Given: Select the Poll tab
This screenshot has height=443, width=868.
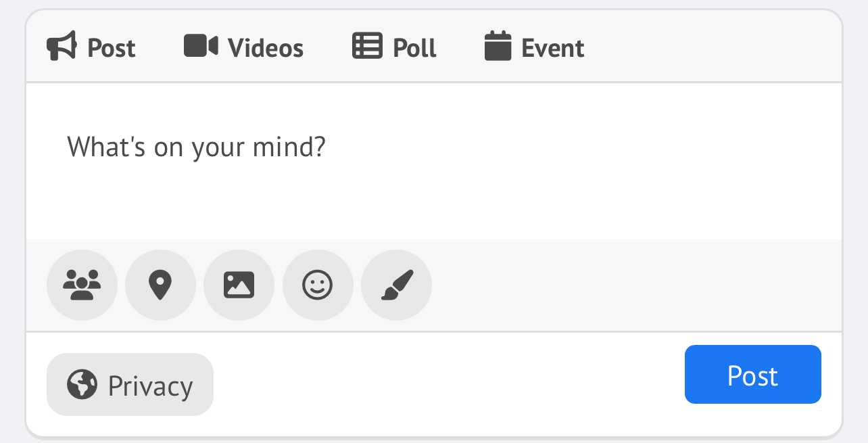Looking at the screenshot, I should pos(414,49).
